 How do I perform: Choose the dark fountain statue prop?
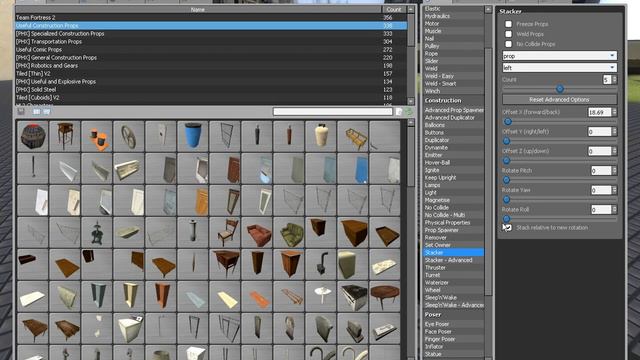tap(97, 232)
